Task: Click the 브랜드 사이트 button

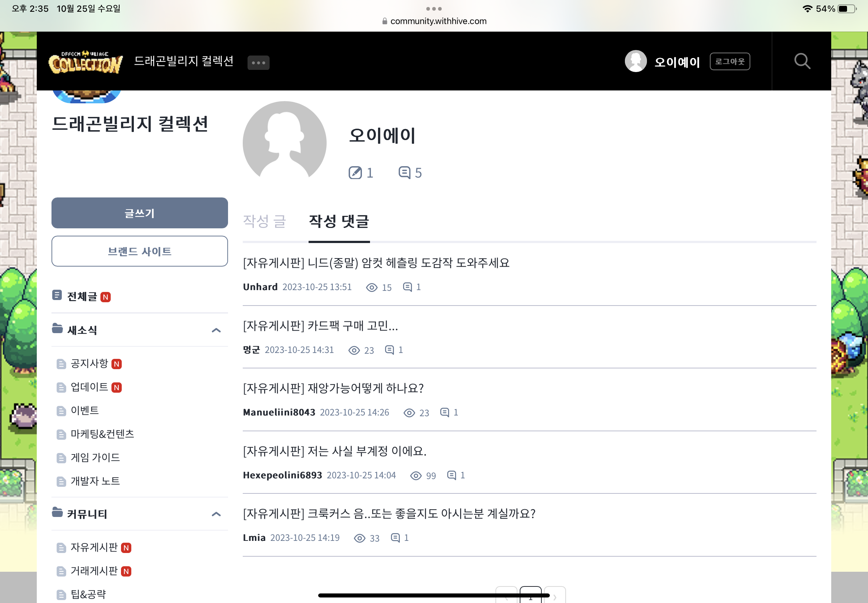Action: pyautogui.click(x=139, y=251)
